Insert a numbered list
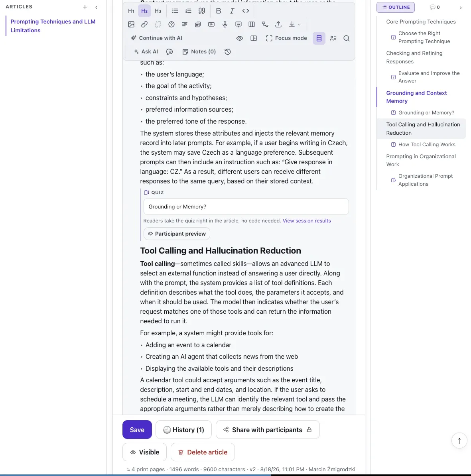This screenshot has width=471, height=476. point(188,11)
